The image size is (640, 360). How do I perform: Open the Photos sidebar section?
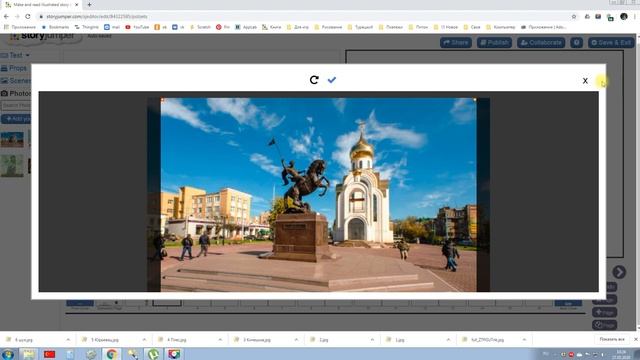point(16,93)
